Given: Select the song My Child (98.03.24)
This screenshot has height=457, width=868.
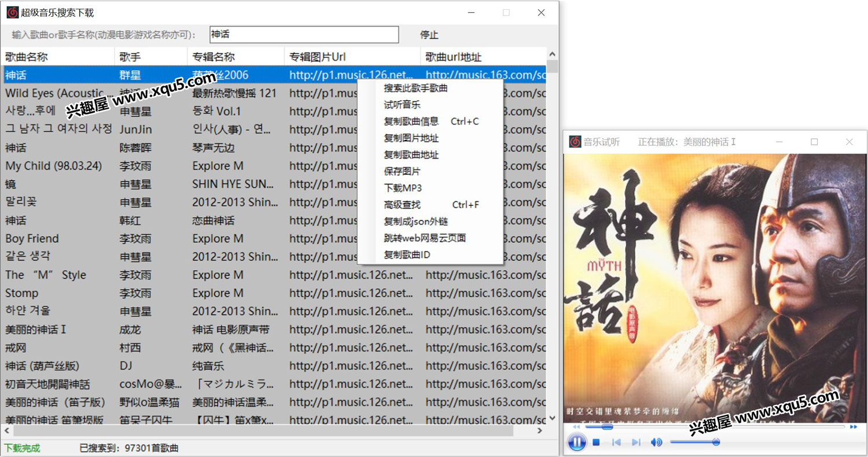Looking at the screenshot, I should click(54, 166).
